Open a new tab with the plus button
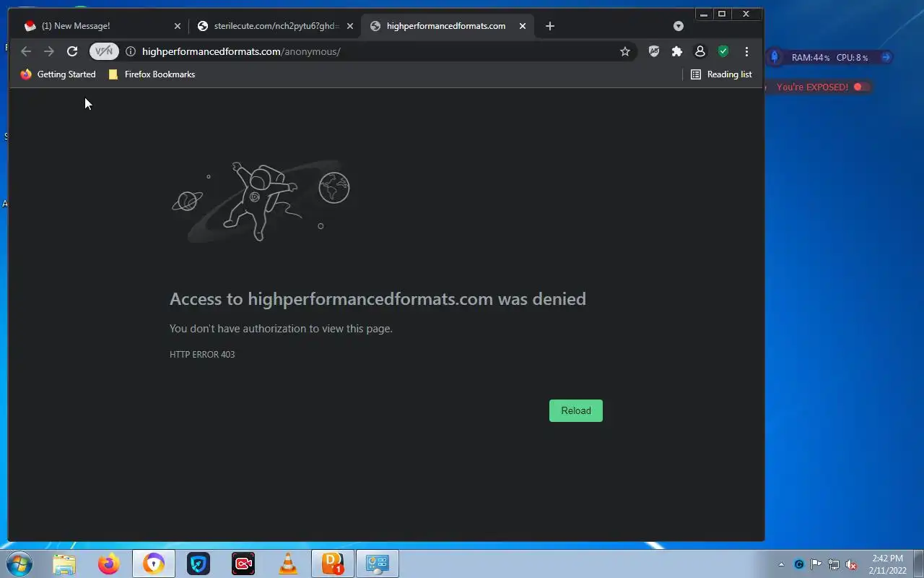 pyautogui.click(x=550, y=26)
